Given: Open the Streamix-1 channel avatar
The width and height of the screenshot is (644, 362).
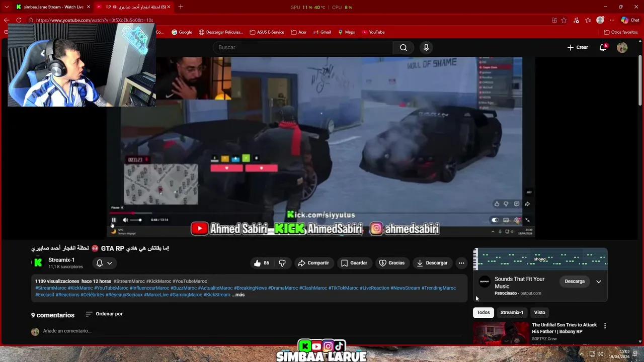Looking at the screenshot, I should (x=38, y=262).
